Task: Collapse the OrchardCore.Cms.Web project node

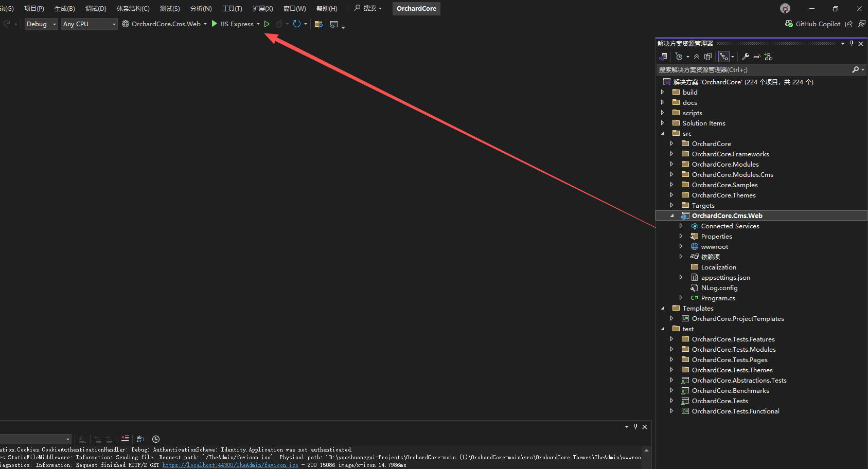Action: tap(672, 215)
